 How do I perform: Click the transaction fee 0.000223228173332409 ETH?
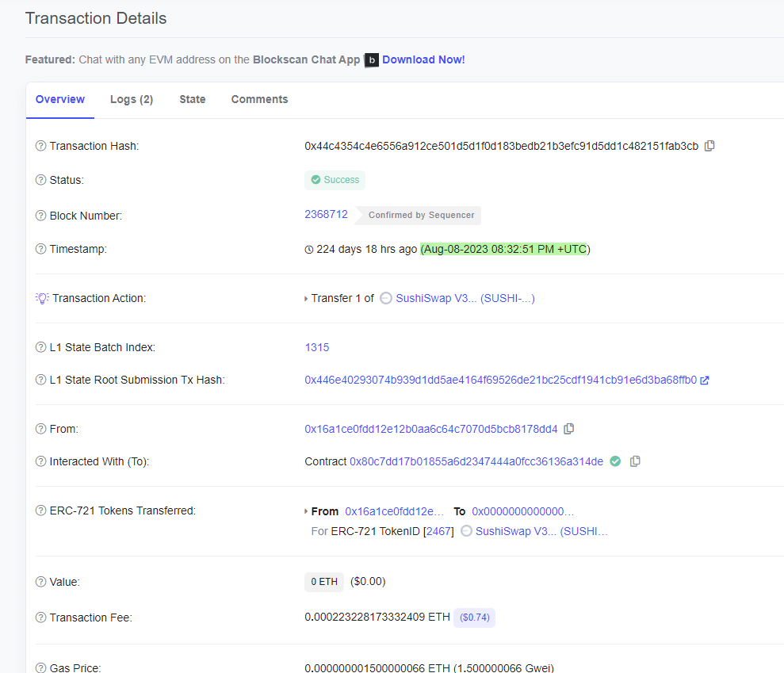coord(377,617)
